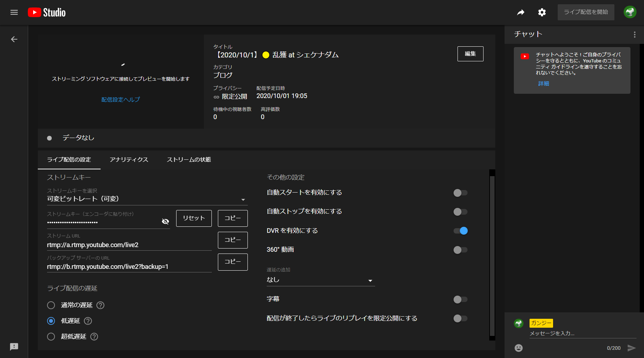The width and height of the screenshot is (644, 358).
Task: Click the YouTube icon in chat welcome message
Action: point(525,56)
